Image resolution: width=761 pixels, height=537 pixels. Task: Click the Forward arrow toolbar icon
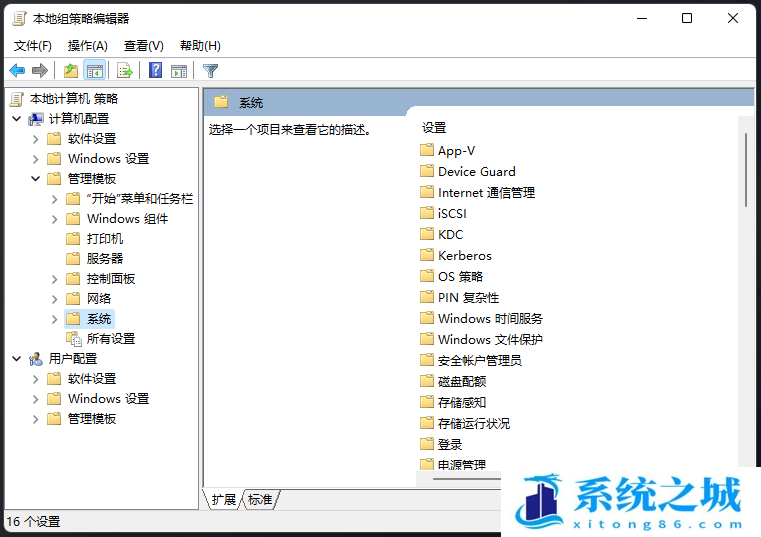(40, 71)
